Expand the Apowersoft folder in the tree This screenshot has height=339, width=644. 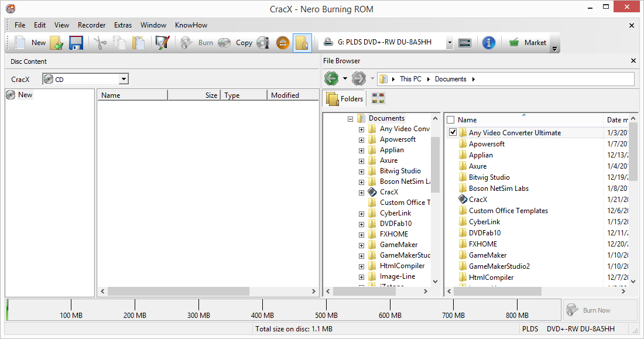(x=361, y=140)
